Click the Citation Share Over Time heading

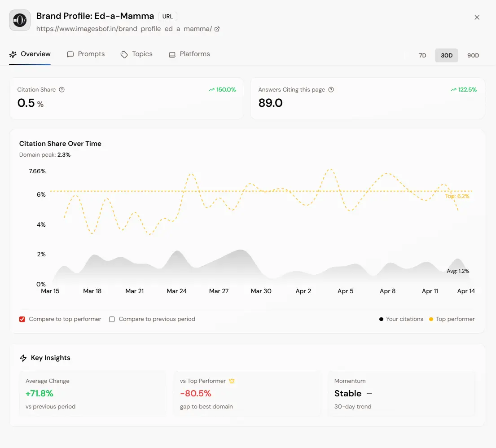60,144
